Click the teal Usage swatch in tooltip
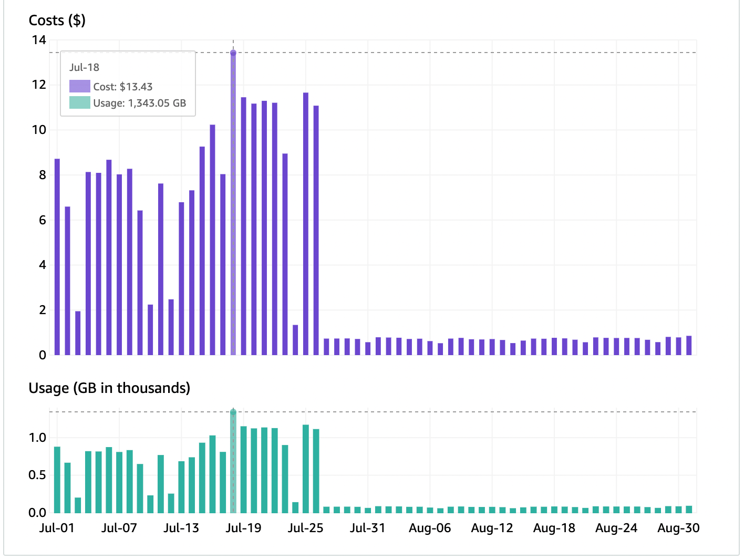The width and height of the screenshot is (744, 560). 79,103
